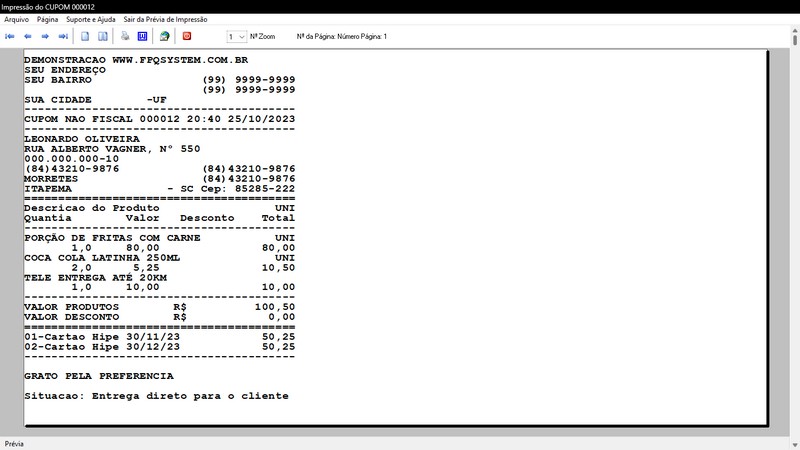The width and height of the screenshot is (800, 450).
Task: Select single page view icon
Action: [x=85, y=36]
